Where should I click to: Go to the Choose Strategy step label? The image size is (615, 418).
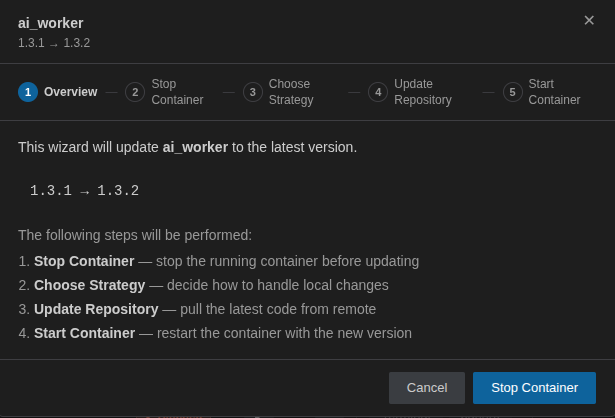pos(291,92)
